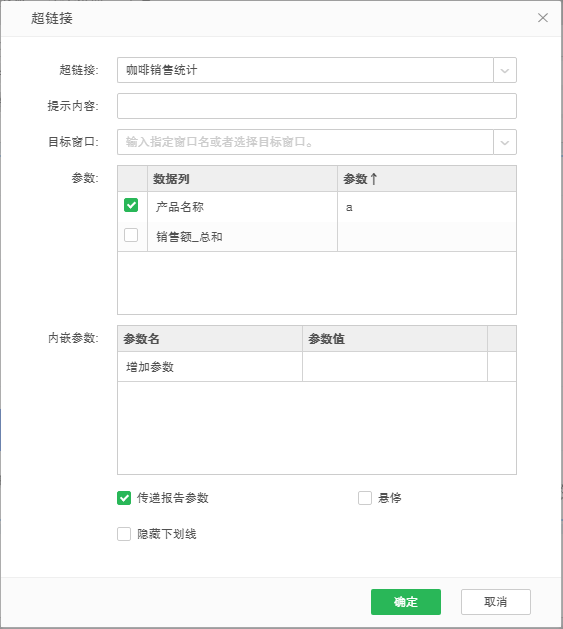563x629 pixels.
Task: Edit parameter cell containing a
Action: click(427, 207)
